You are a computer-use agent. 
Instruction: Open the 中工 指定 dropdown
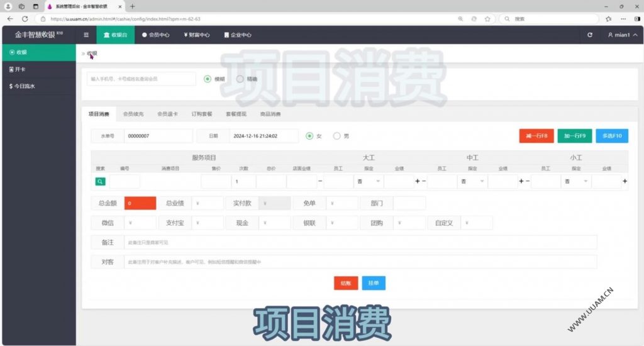tap(472, 182)
